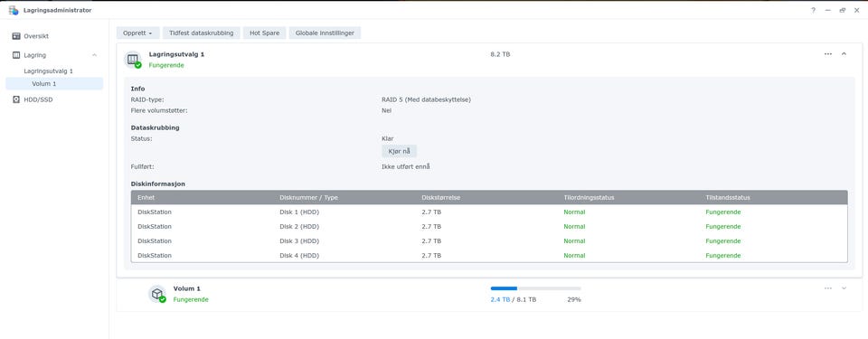The height and width of the screenshot is (339, 868).
Task: Click the Diskinformasjon heading
Action: 157,184
